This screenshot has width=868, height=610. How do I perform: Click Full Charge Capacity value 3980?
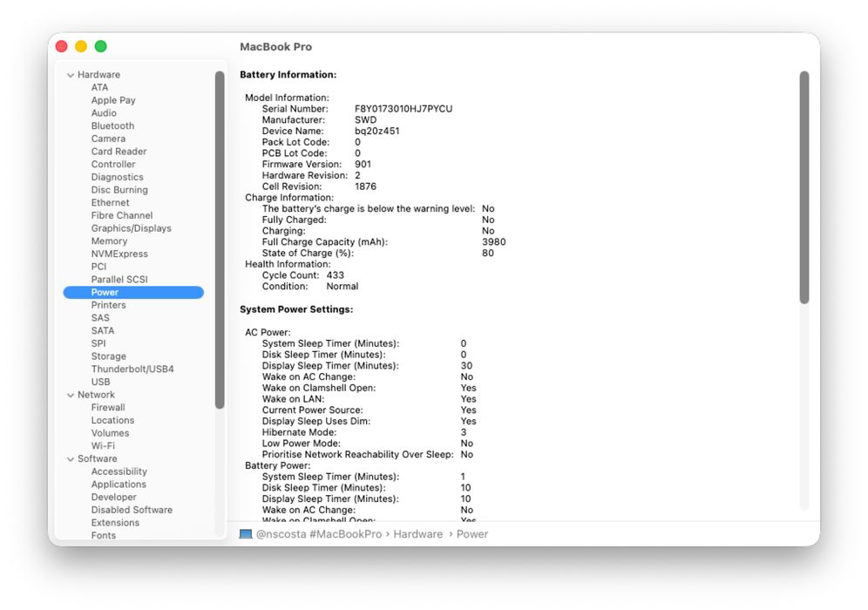[494, 242]
